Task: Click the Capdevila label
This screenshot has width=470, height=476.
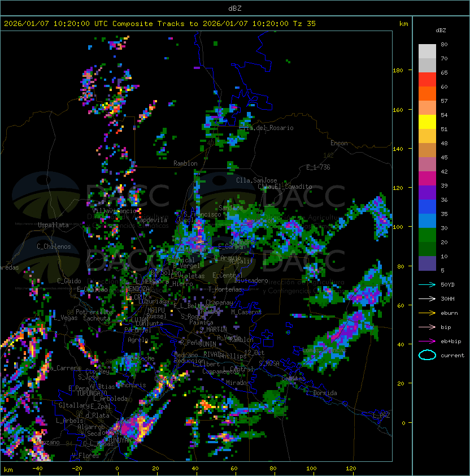Action: pyautogui.click(x=152, y=220)
